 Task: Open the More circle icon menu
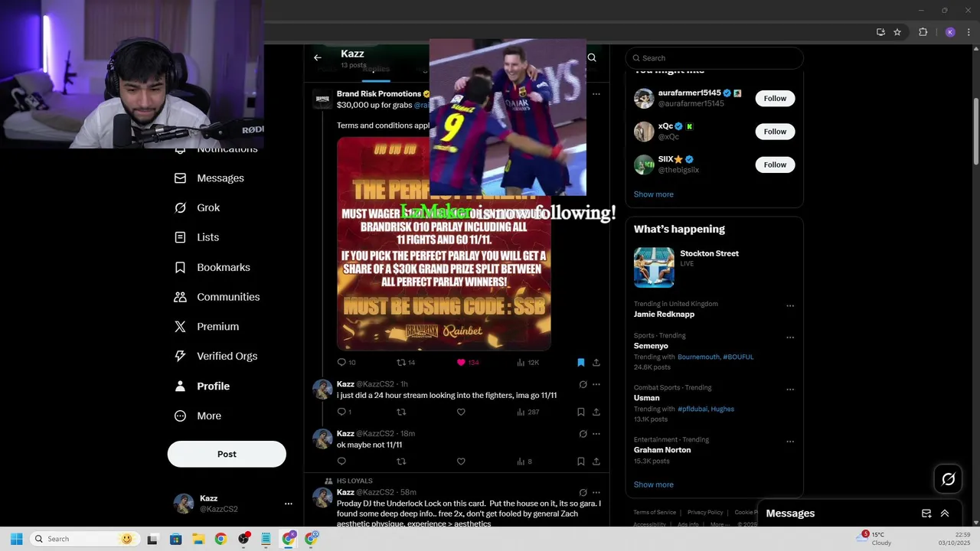[180, 416]
